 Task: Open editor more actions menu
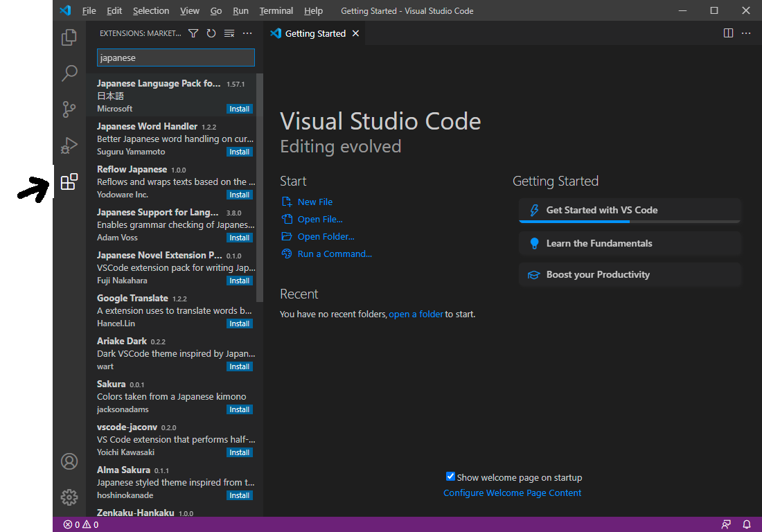(x=746, y=33)
